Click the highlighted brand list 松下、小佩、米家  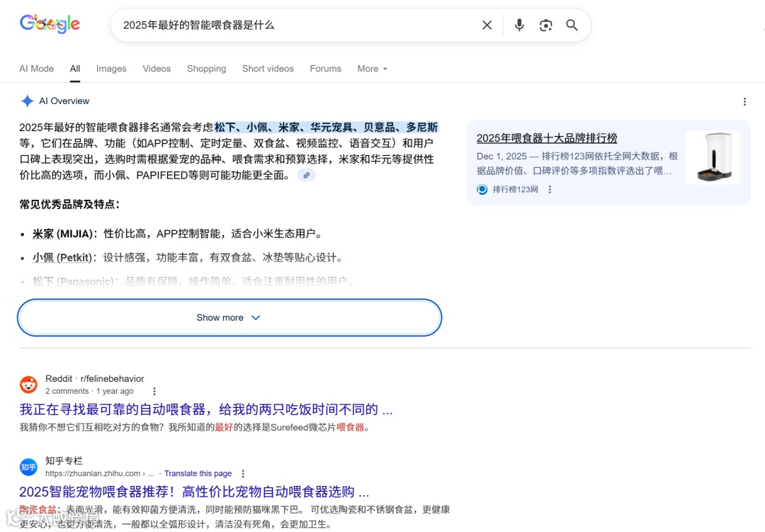tap(327, 128)
